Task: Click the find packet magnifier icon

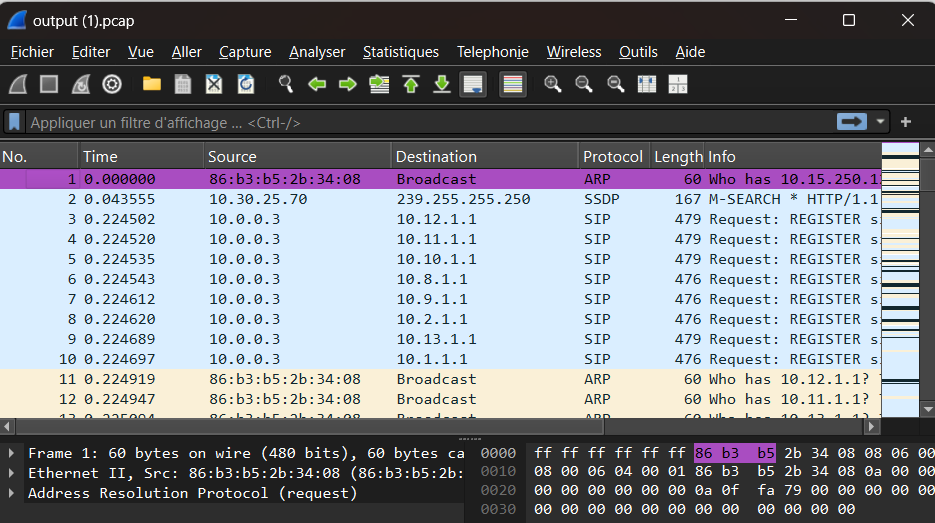Action: [x=286, y=85]
